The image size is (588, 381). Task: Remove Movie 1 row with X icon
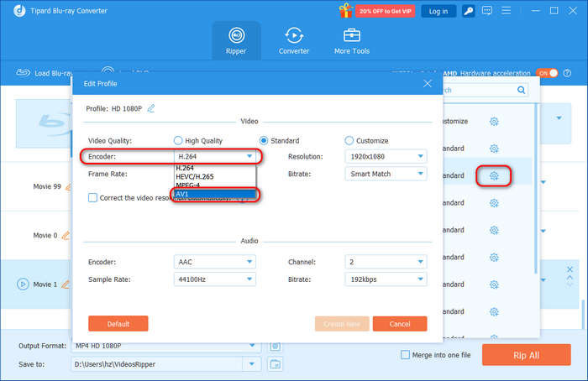click(570, 269)
